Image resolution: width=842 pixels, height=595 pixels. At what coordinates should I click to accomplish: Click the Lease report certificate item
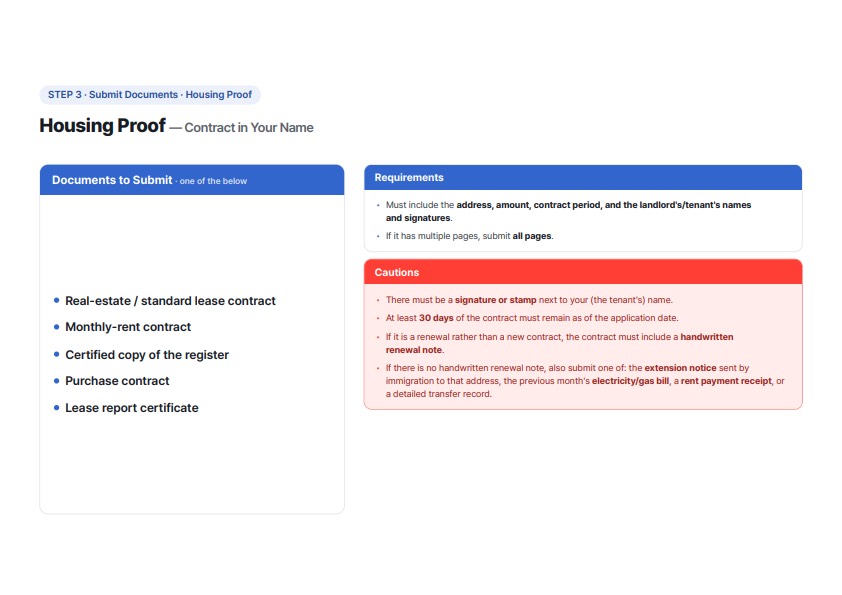(132, 408)
